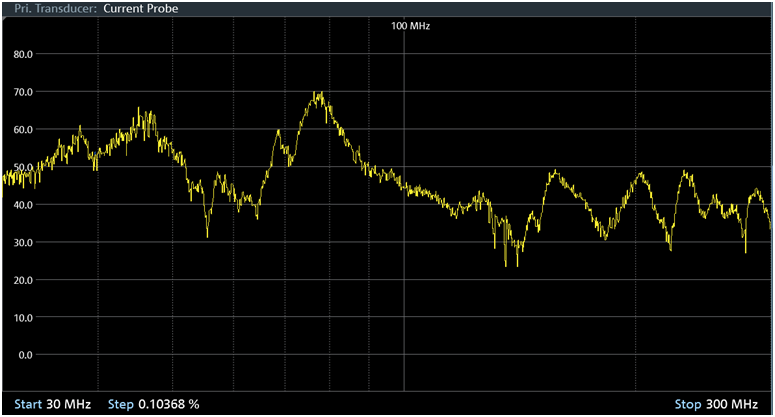Click the Start 30 MHz frequency field

click(x=52, y=404)
